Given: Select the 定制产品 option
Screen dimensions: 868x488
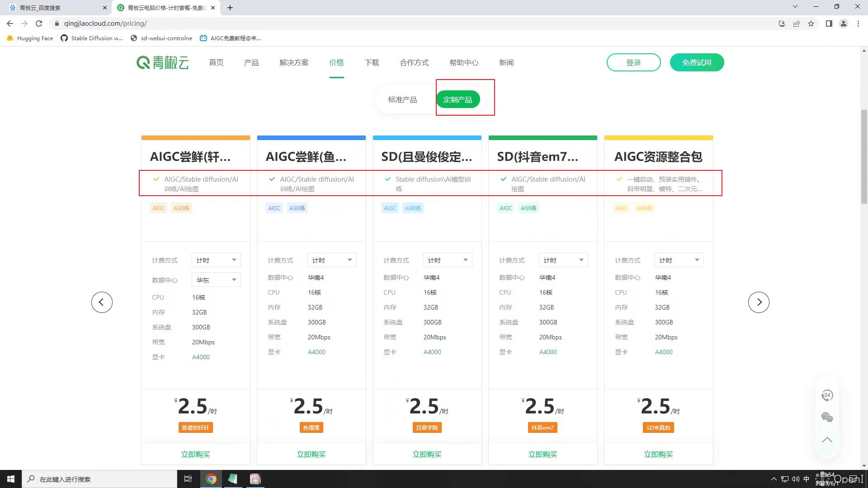Looking at the screenshot, I should pyautogui.click(x=458, y=99).
